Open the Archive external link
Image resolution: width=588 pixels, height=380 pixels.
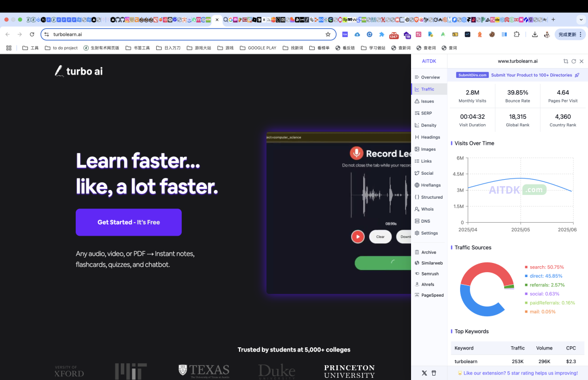(x=425, y=253)
